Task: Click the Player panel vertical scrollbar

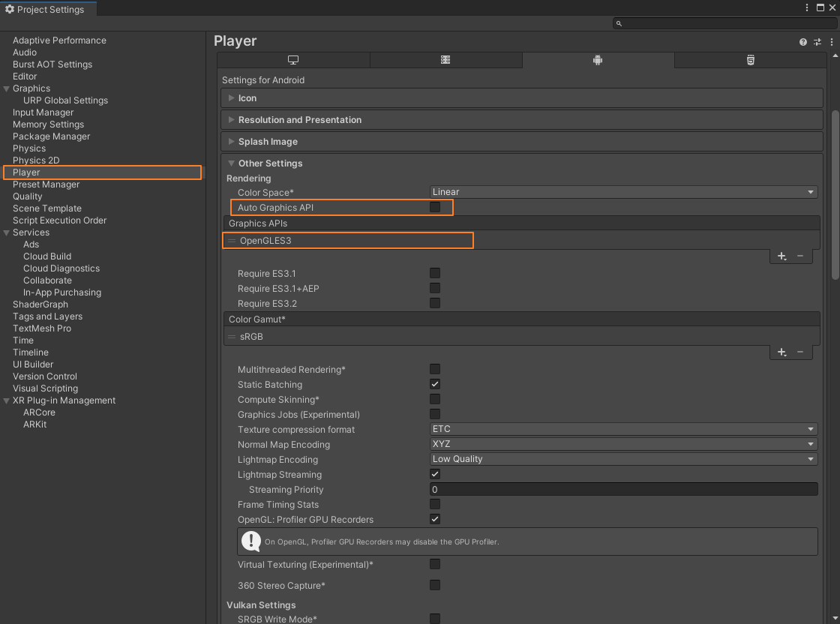Action: [x=835, y=194]
